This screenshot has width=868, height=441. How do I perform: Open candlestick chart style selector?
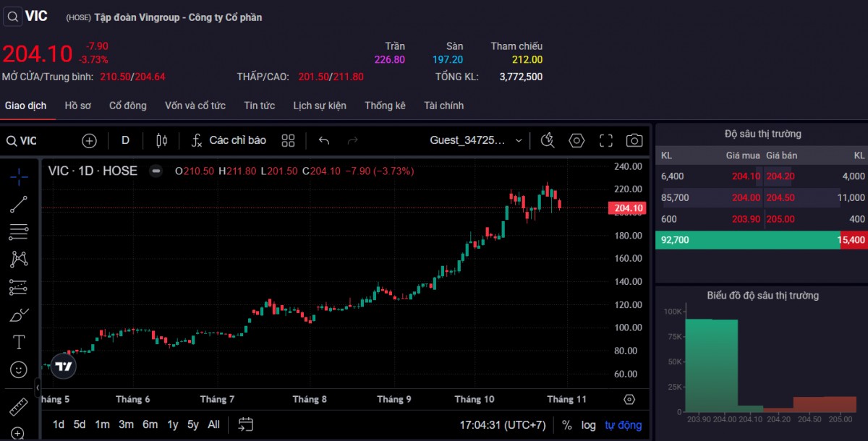coord(162,141)
